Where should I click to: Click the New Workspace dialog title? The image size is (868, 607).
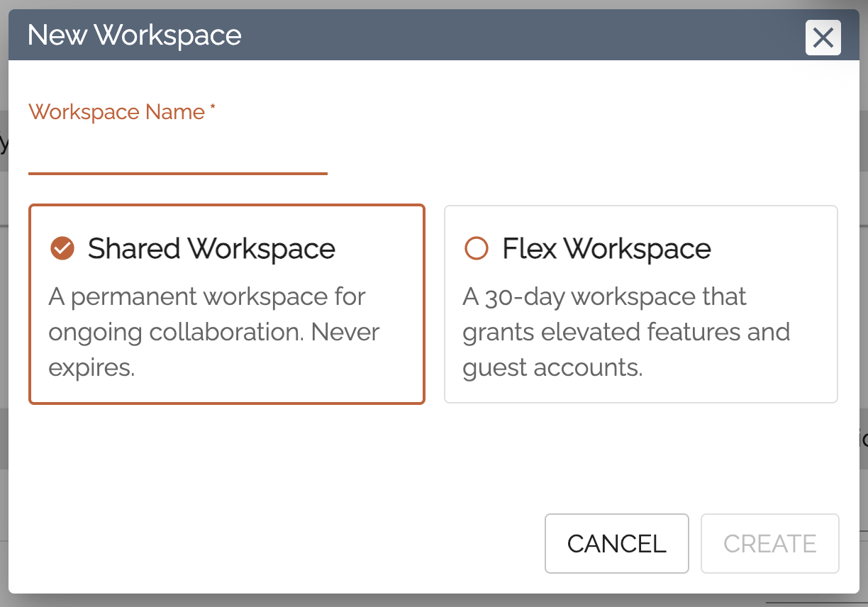(x=135, y=35)
